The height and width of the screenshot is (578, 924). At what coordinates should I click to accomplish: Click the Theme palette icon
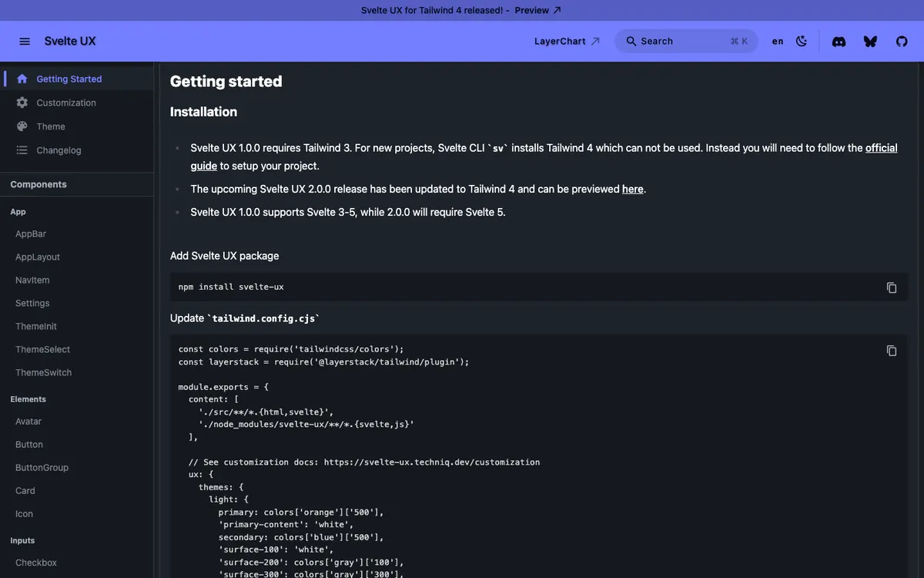tap(22, 126)
